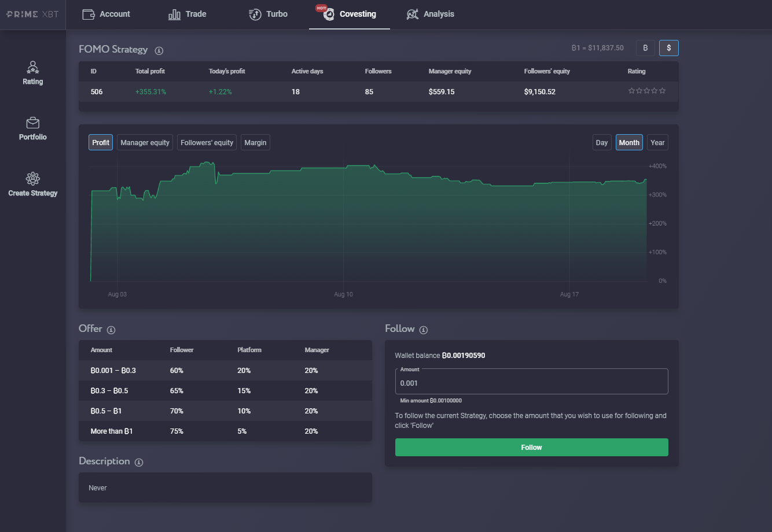Click the PrimeXBT logo
Screen dimensions: 772x532
[x=32, y=14]
